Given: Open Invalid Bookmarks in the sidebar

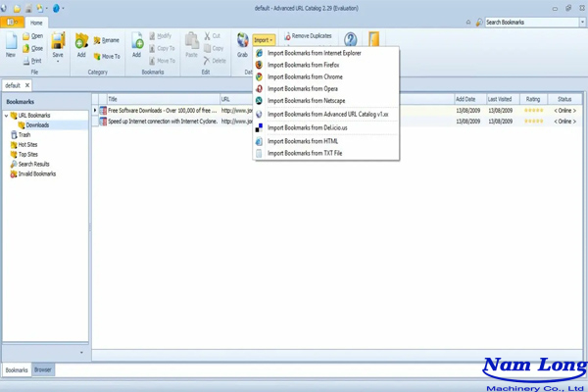Looking at the screenshot, I should pos(36,174).
